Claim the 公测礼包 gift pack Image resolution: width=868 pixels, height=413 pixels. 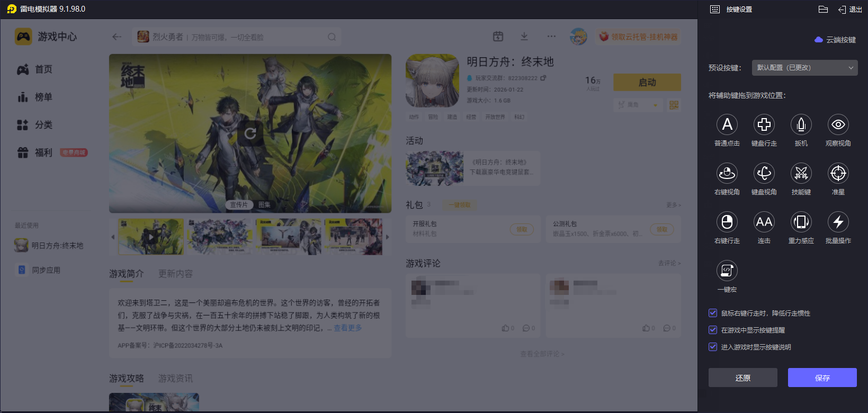coord(662,229)
